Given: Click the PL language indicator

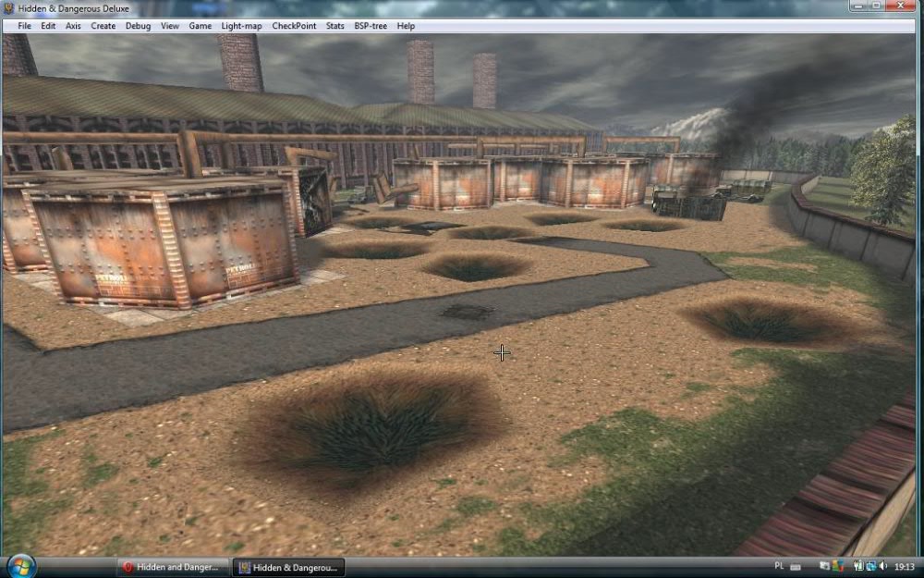Looking at the screenshot, I should coord(779,566).
